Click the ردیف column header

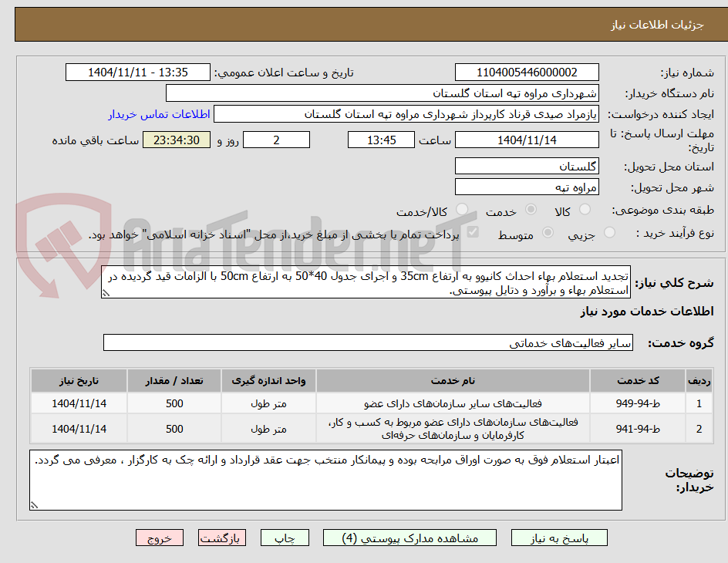[x=699, y=380]
